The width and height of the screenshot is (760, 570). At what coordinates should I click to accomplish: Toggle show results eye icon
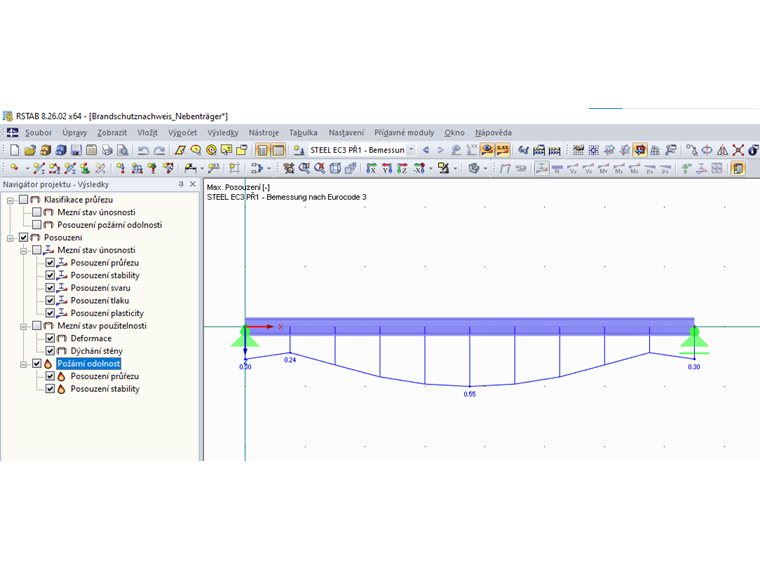point(487,150)
